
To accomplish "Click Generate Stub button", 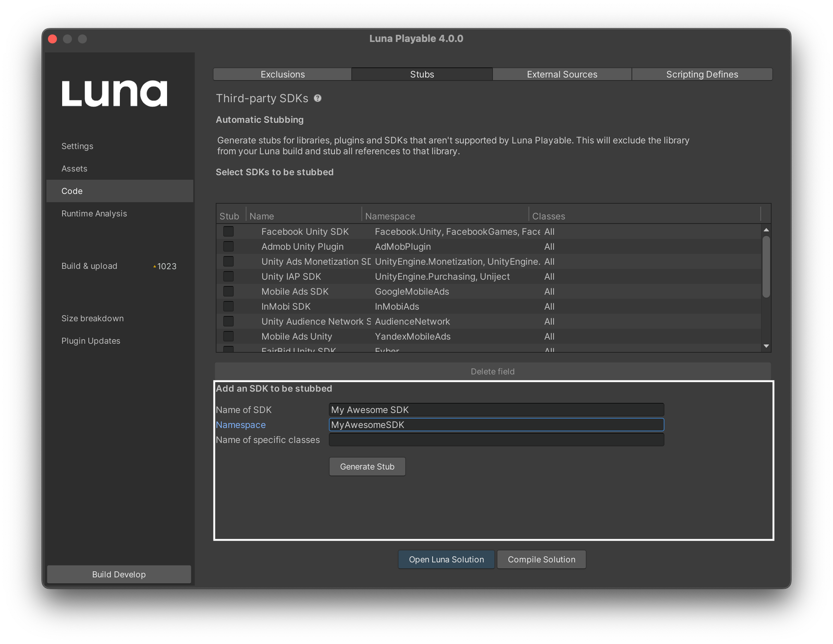I will 367,466.
